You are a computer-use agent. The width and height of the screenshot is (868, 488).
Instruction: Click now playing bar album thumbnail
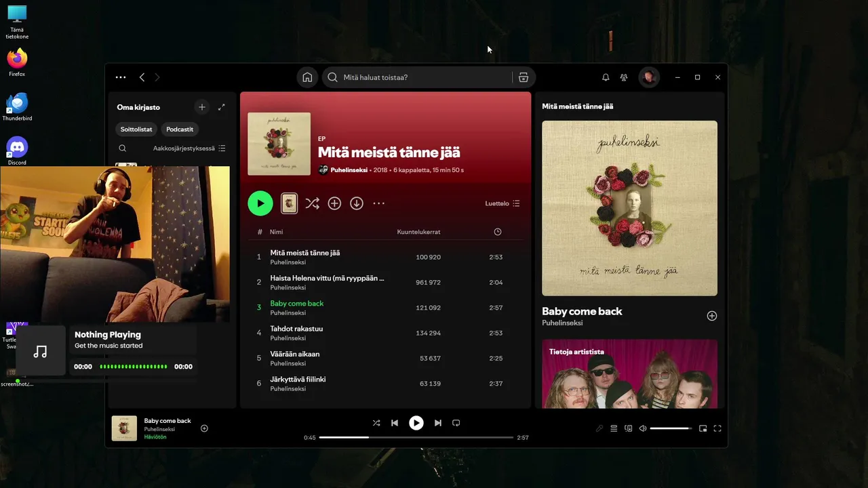tap(124, 428)
